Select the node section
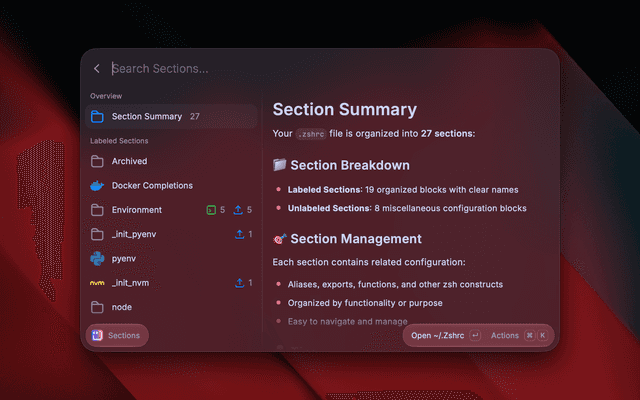 pos(171,307)
